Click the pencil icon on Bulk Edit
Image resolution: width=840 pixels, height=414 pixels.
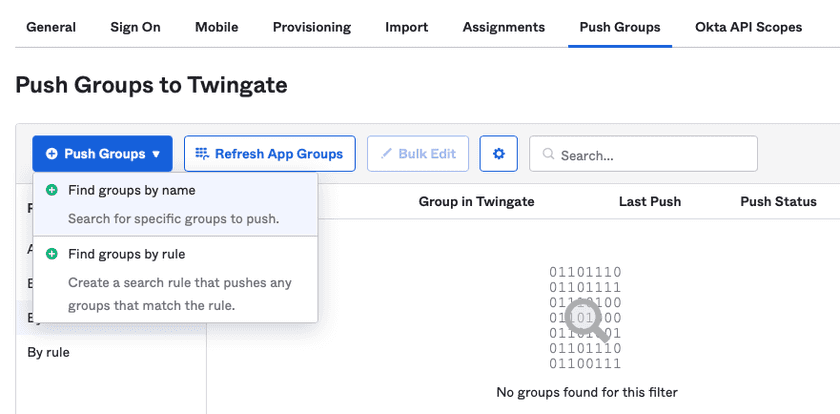point(385,154)
